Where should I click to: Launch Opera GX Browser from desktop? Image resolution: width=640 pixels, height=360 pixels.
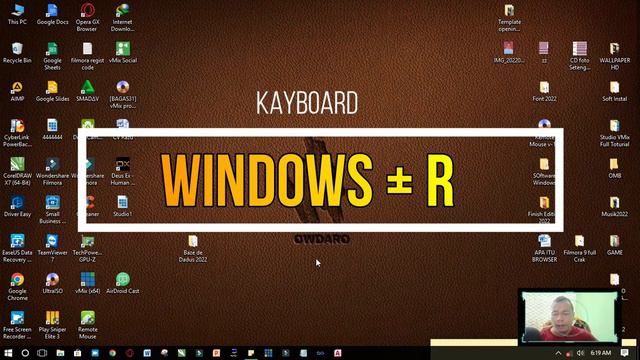(87, 18)
